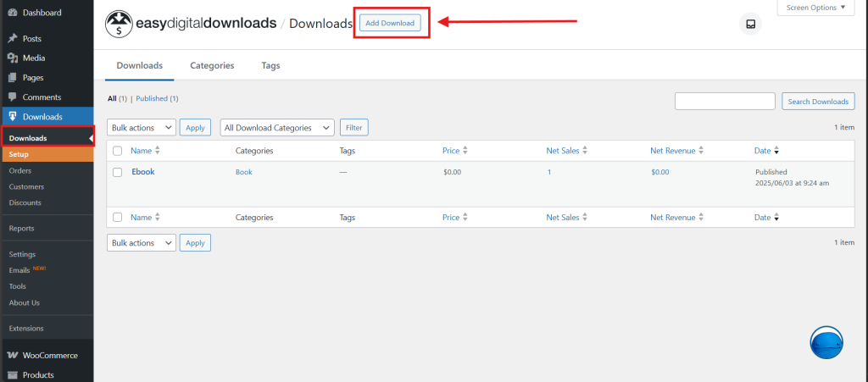Image resolution: width=868 pixels, height=382 pixels.
Task: Click the Book category link
Action: tap(243, 172)
